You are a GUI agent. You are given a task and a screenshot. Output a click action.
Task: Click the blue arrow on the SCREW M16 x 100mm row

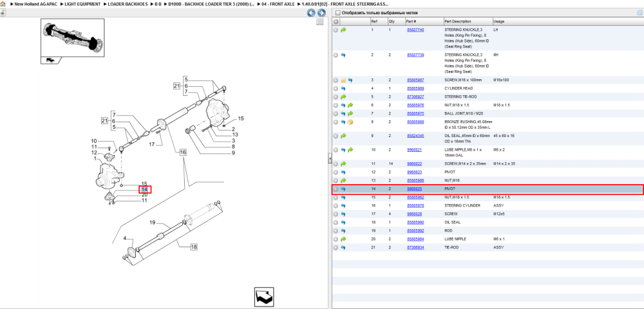pyautogui.click(x=350, y=80)
